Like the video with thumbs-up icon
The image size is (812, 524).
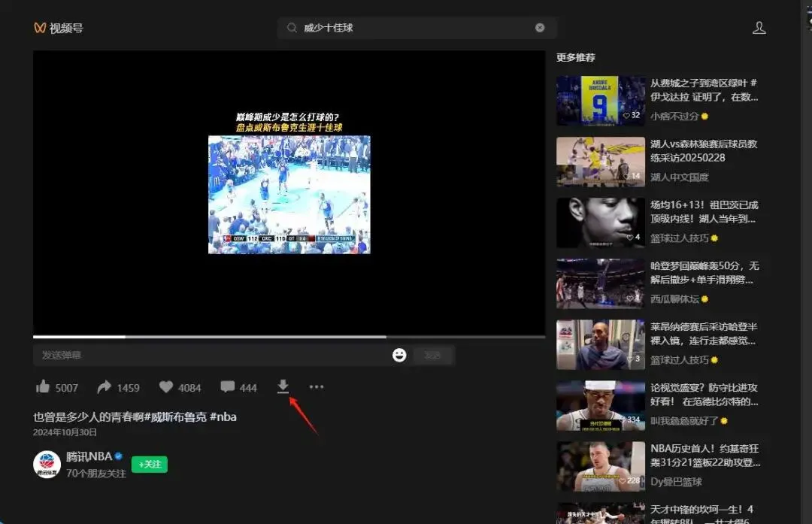click(x=42, y=386)
